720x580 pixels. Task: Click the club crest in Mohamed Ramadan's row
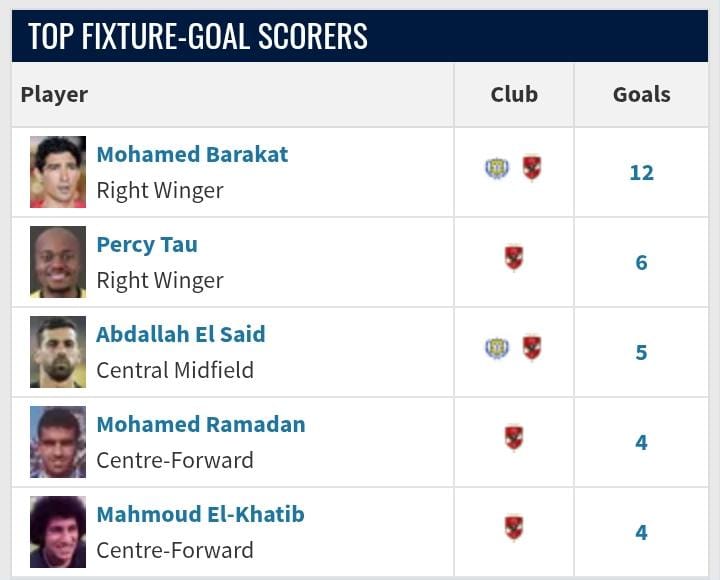(514, 438)
